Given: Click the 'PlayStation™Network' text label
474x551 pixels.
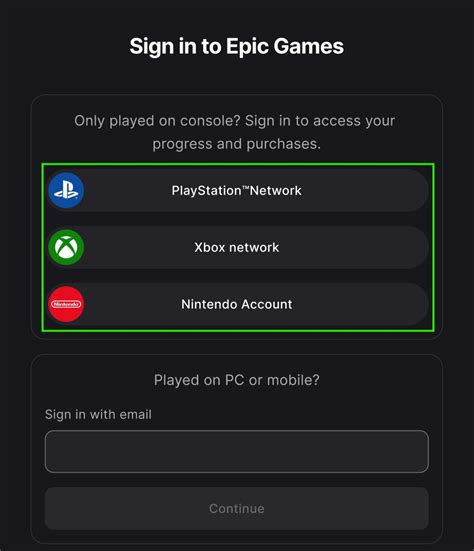Looking at the screenshot, I should pyautogui.click(x=236, y=190).
